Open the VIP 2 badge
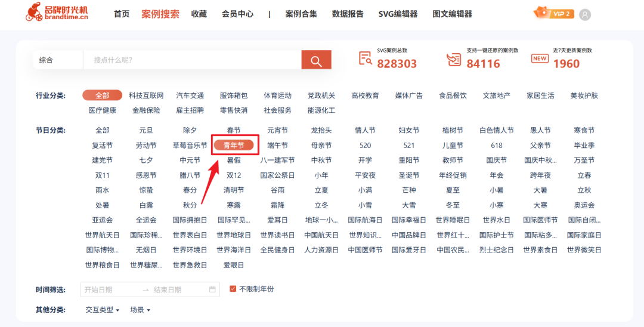 tap(553, 13)
